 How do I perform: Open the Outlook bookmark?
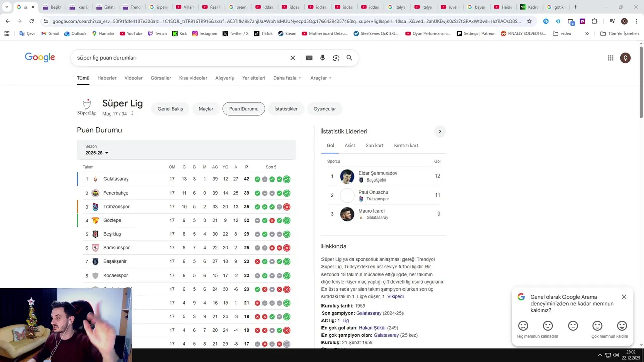[x=75, y=33]
